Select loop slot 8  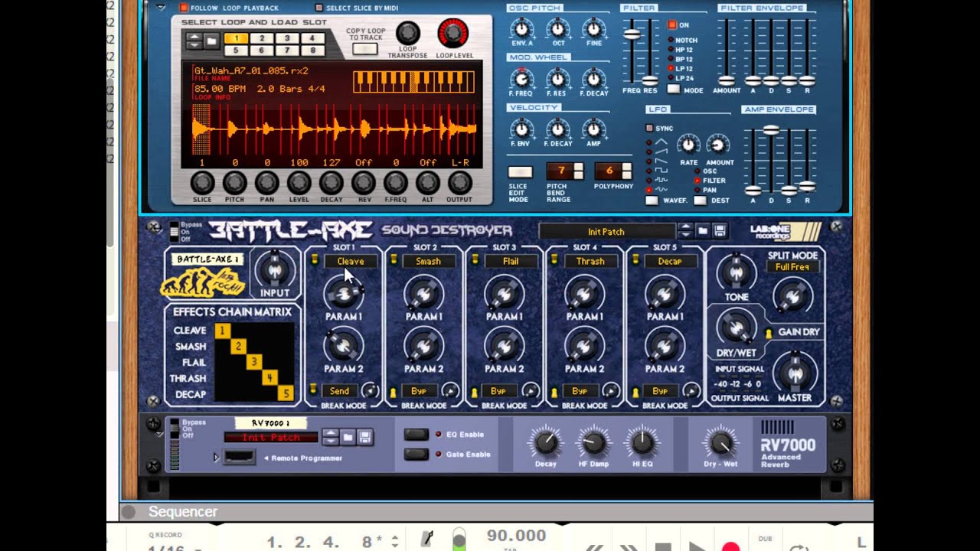coord(312,51)
